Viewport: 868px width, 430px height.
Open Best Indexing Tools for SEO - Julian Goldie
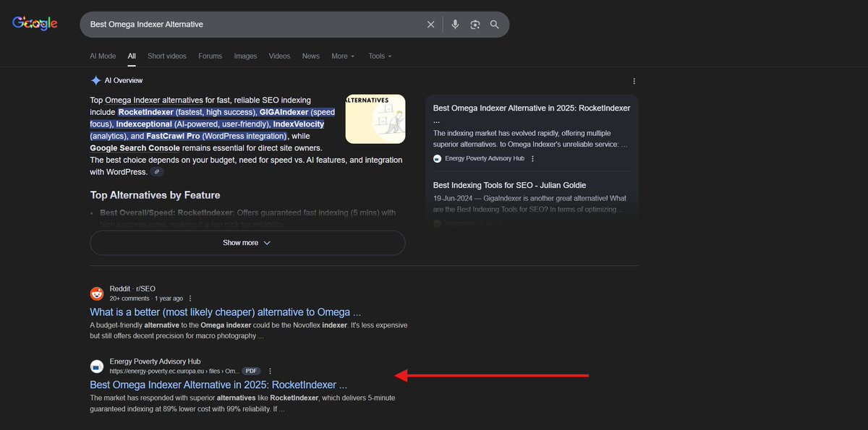pyautogui.click(x=509, y=185)
